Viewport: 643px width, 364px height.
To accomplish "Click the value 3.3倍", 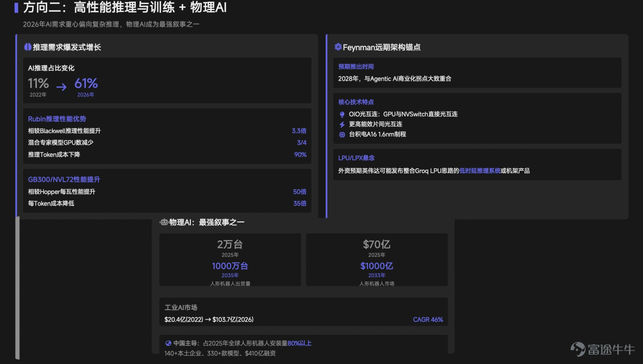I will point(299,131).
